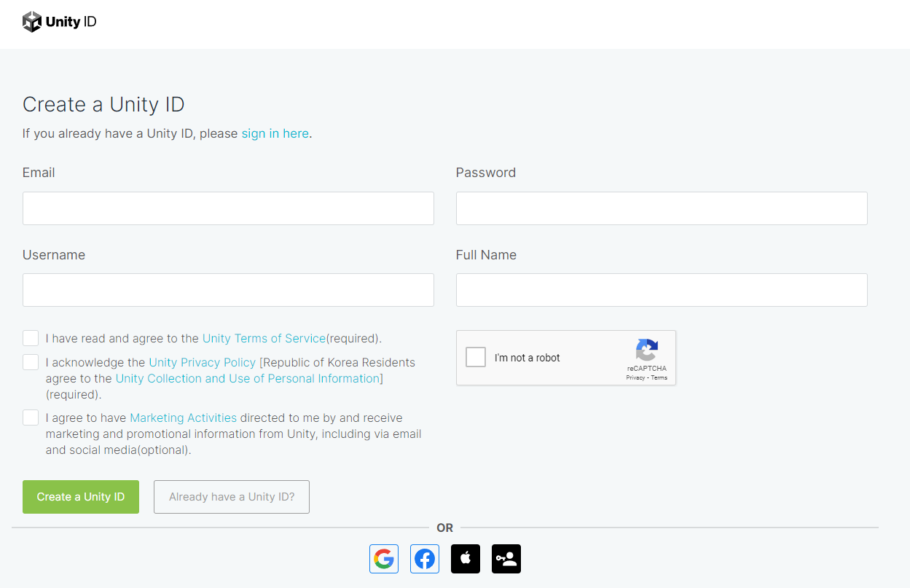Screen dimensions: 910x588
Task: Open the sign in here link
Action: pyautogui.click(x=275, y=133)
